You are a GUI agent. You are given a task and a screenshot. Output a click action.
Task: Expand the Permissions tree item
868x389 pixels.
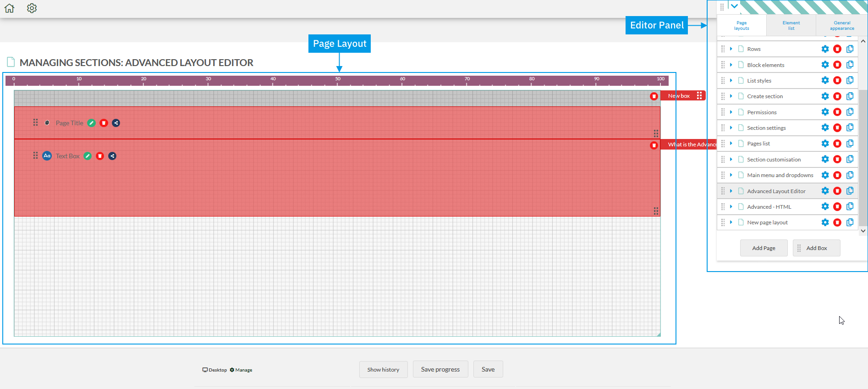point(731,112)
